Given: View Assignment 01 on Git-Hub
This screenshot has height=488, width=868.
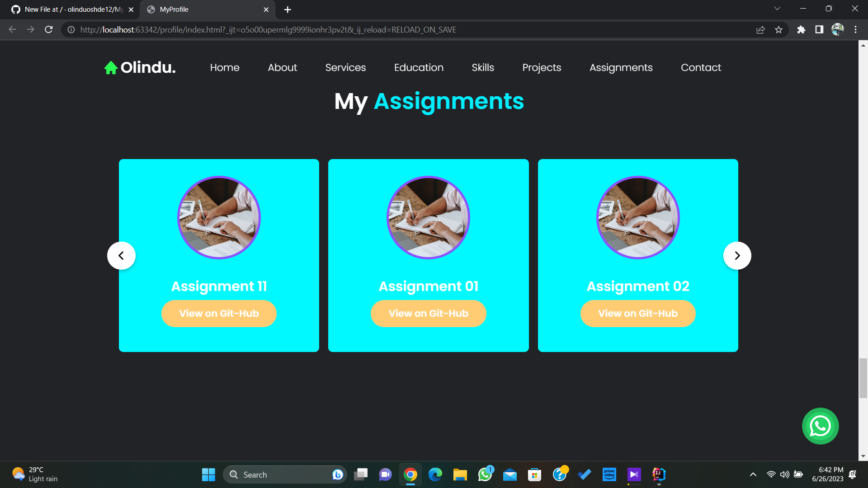Looking at the screenshot, I should [x=428, y=314].
